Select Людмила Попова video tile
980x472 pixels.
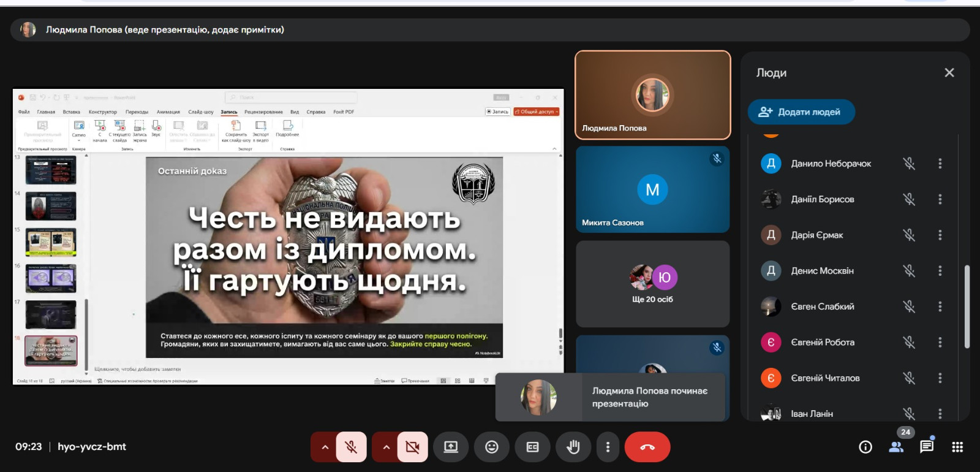[653, 95]
